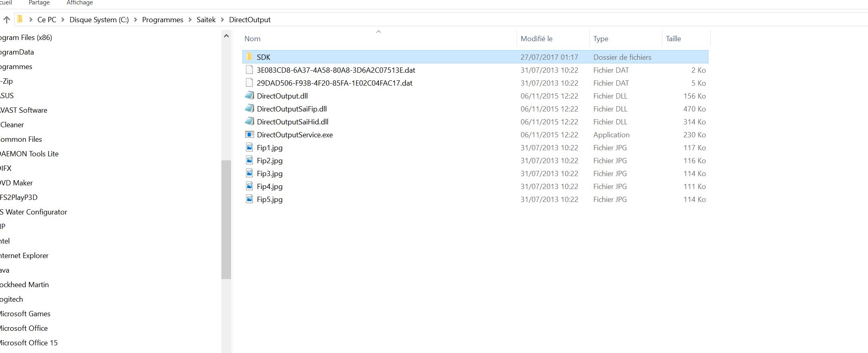Click the folder icon in address bar
868x353 pixels.
[20, 19]
